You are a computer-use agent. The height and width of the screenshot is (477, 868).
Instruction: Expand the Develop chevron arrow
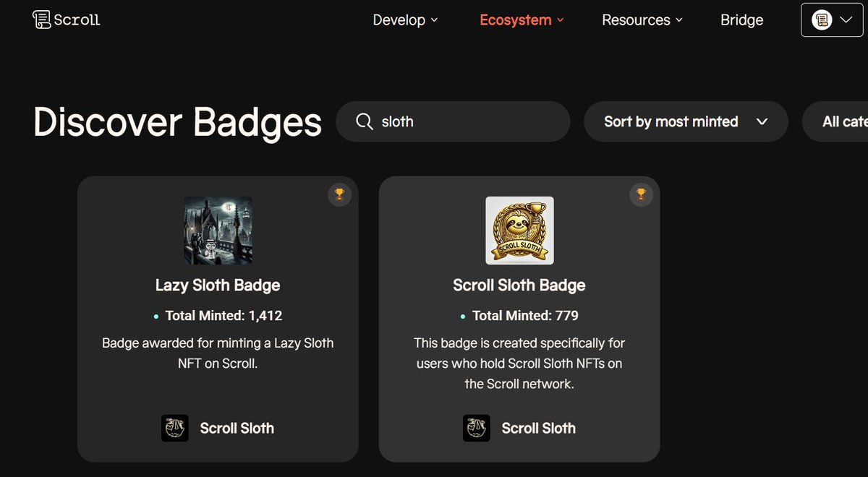coord(434,20)
